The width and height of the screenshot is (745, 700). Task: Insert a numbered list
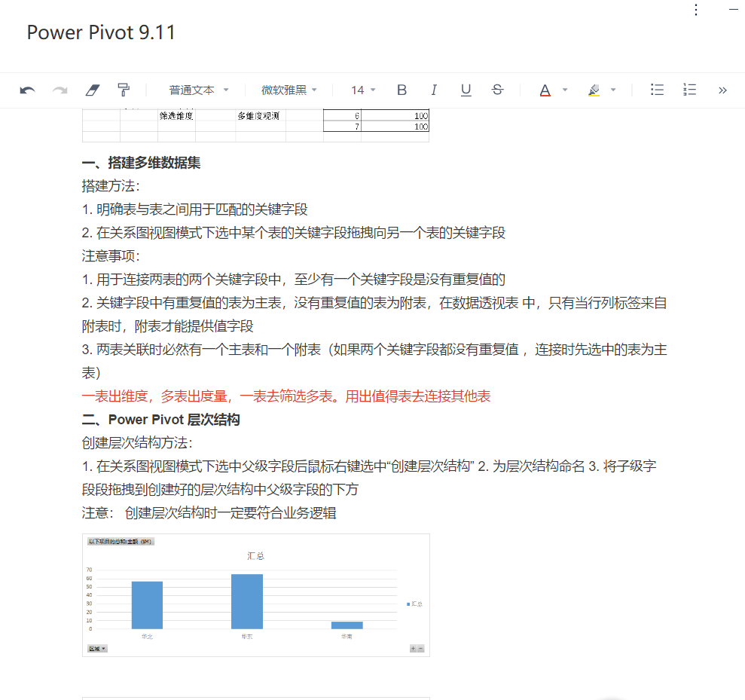(689, 90)
